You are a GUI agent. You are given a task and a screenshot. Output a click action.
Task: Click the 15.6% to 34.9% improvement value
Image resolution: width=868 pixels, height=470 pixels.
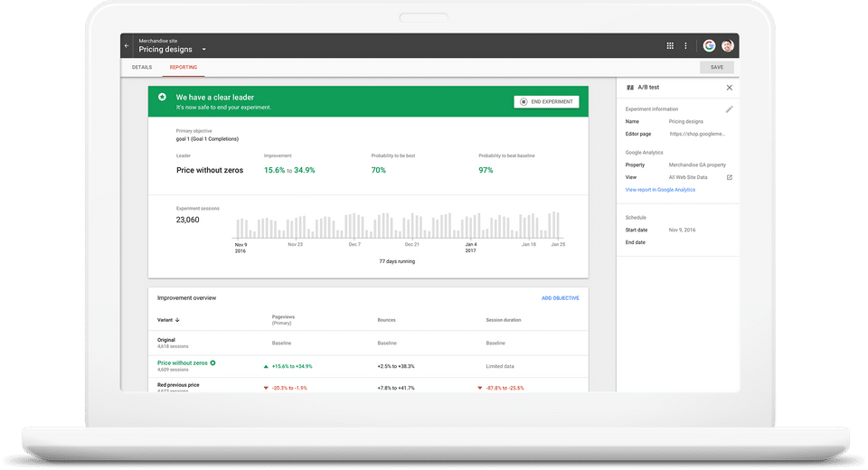coord(289,171)
